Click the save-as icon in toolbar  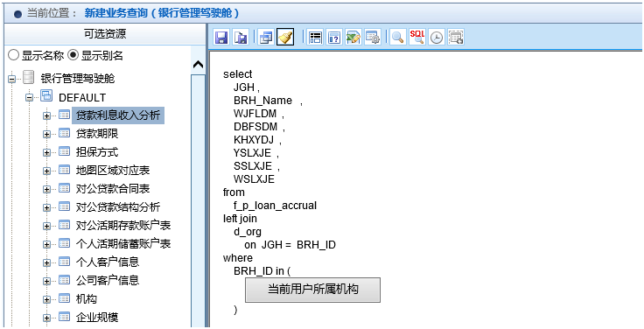pos(241,38)
